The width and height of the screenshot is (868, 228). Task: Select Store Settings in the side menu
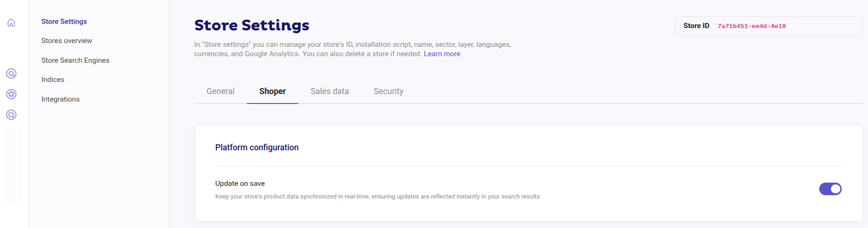point(64,22)
